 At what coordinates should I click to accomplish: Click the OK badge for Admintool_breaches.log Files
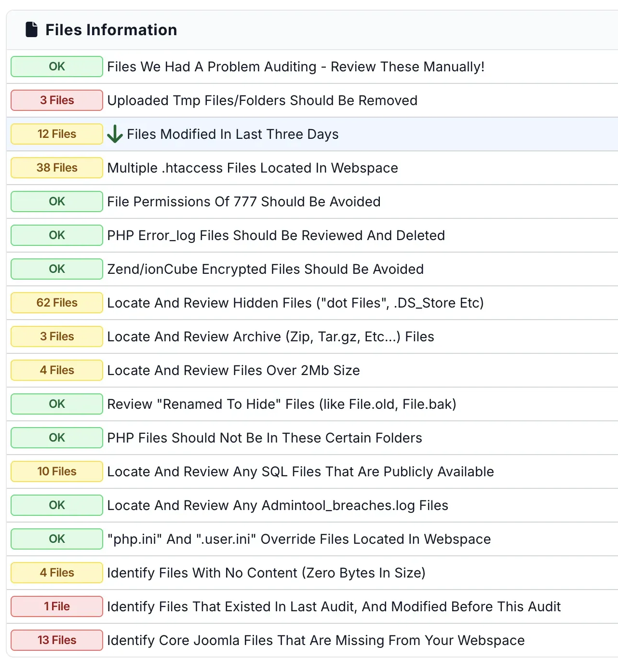[x=56, y=505]
